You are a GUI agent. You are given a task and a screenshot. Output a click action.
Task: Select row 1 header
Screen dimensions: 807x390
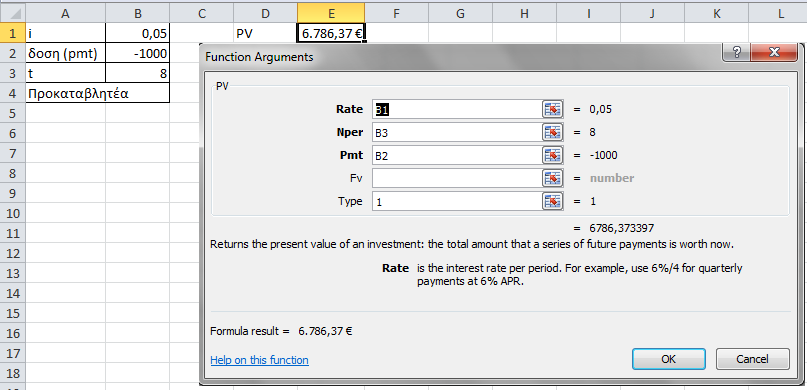coord(13,33)
